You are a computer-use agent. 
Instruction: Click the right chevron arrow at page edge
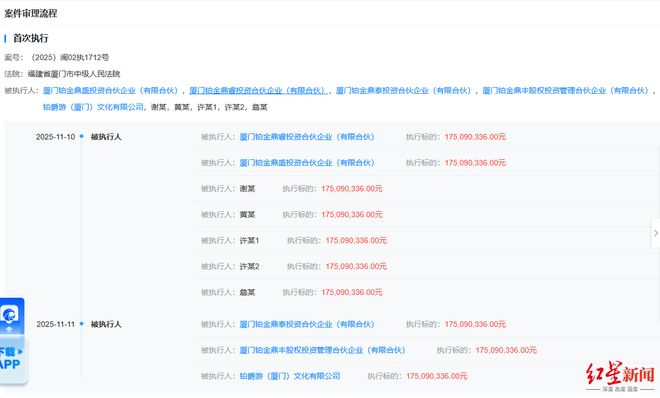coord(656,233)
